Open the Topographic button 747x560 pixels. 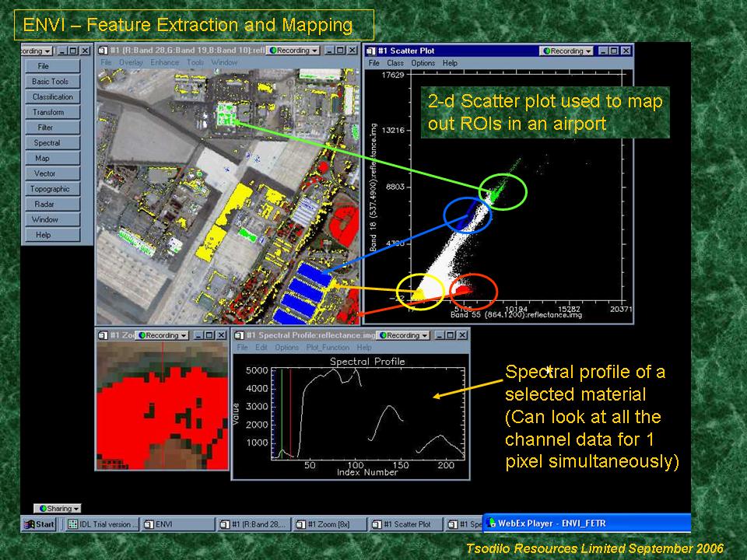52,188
